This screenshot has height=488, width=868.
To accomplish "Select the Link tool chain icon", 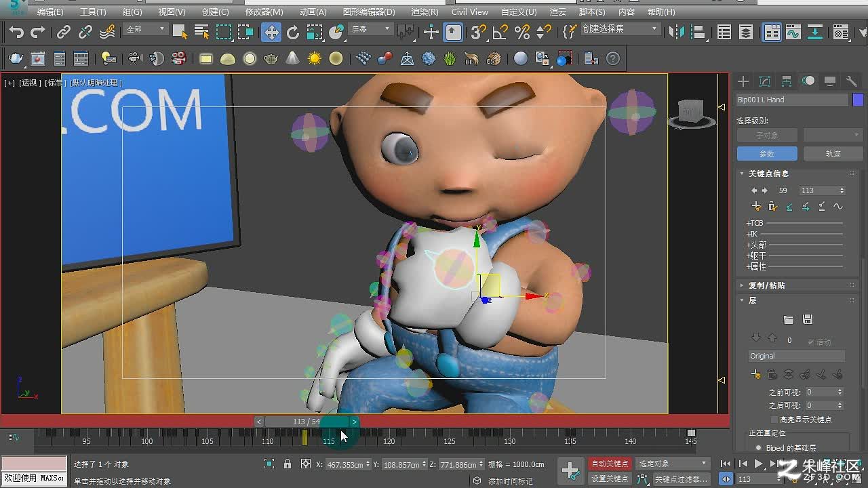I will coord(64,32).
